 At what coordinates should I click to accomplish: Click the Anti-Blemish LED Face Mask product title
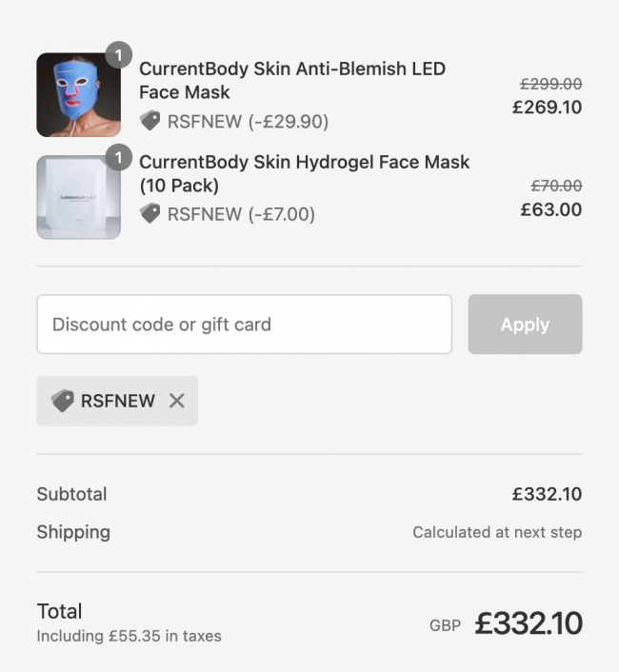coord(291,80)
